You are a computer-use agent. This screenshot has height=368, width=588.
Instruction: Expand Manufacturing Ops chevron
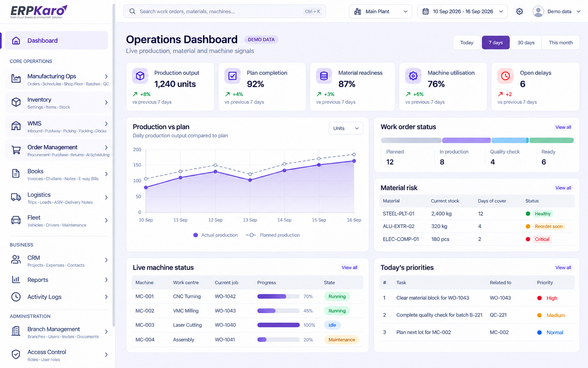pos(106,76)
